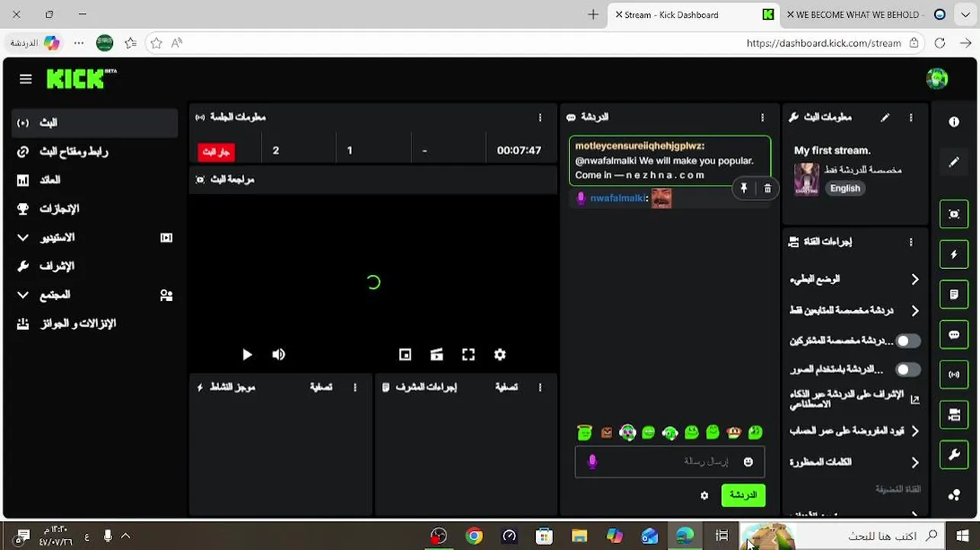Open the user avatar in the top right corner
The width and height of the screenshot is (980, 550).
click(x=936, y=79)
